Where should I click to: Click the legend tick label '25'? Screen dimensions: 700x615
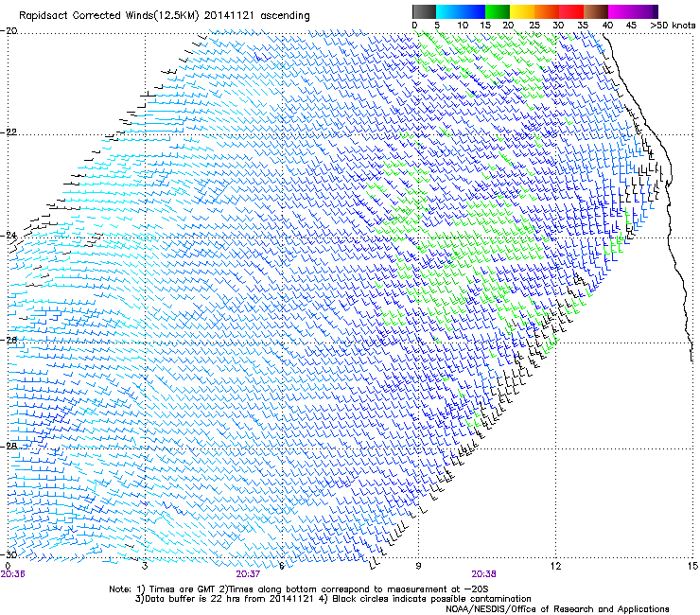click(x=534, y=26)
